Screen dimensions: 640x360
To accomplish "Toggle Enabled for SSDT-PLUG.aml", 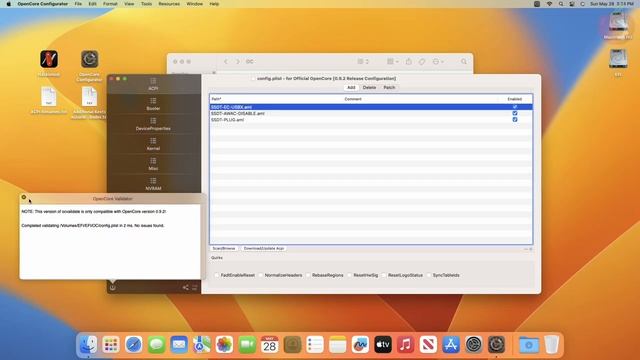I will (x=515, y=120).
